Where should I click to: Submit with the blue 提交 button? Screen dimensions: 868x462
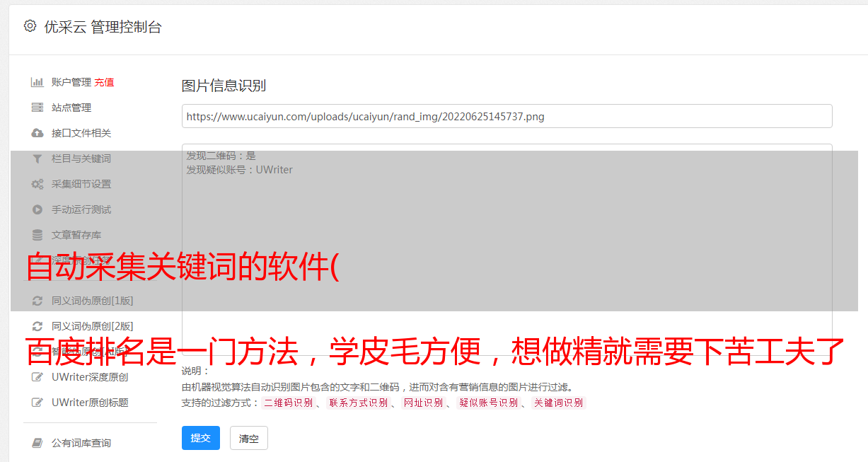click(x=201, y=438)
